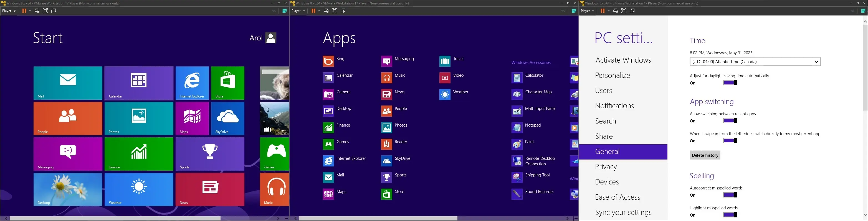The height and width of the screenshot is (221, 868).
Task: Select Sync your settings category
Action: (x=623, y=212)
